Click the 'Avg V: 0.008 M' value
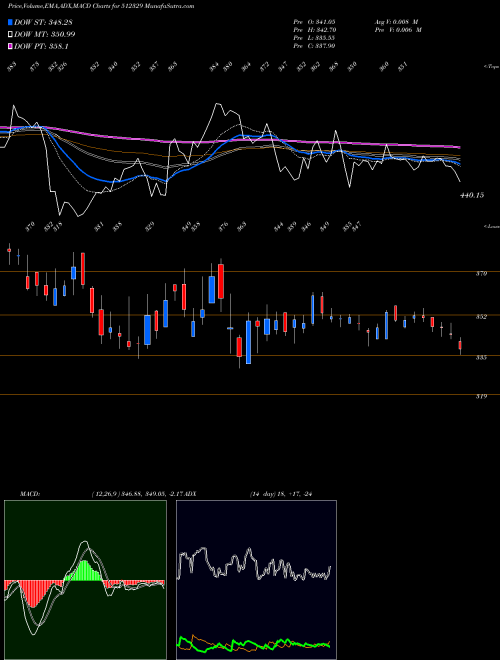 pyautogui.click(x=396, y=21)
